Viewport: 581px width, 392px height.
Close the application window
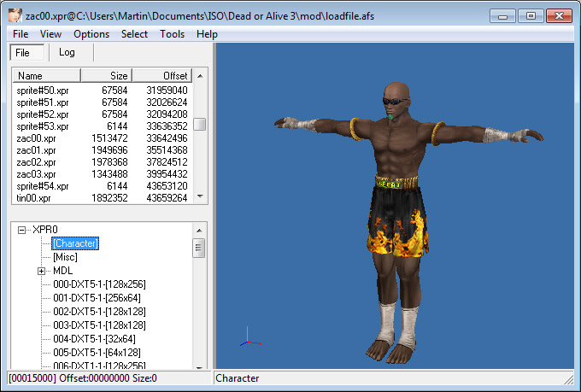tap(559, 16)
